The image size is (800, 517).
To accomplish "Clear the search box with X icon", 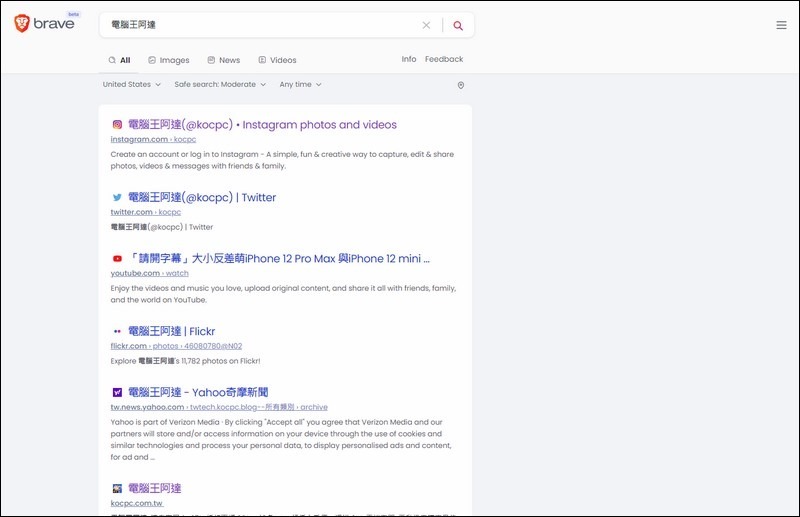I will click(x=426, y=25).
